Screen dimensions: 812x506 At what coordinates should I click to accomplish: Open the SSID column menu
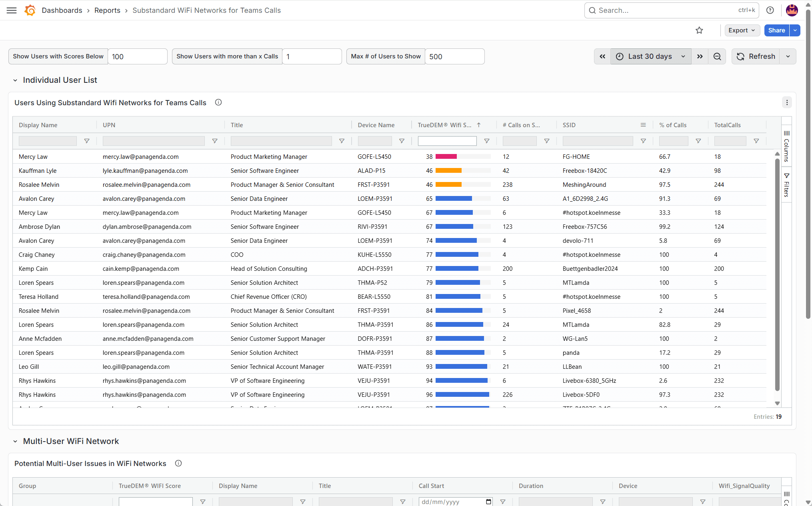pos(643,125)
